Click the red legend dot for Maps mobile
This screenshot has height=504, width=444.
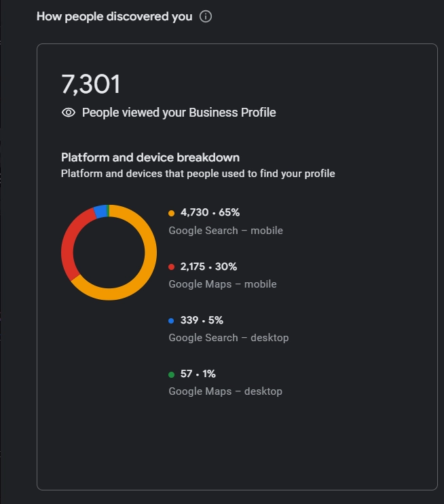pos(172,267)
